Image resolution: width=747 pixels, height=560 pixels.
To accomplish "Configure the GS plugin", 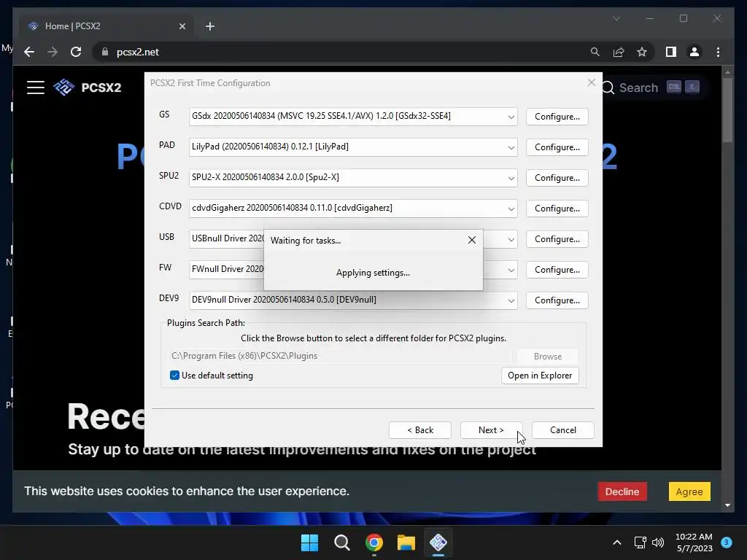I will click(x=557, y=117).
